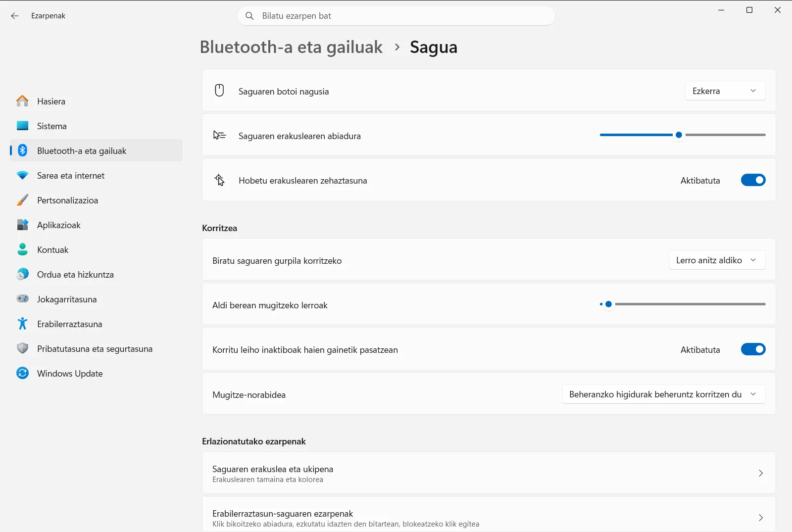Open Erabilerraztasun-saguaren ezarpenak link
The height and width of the screenshot is (532, 792).
click(489, 515)
